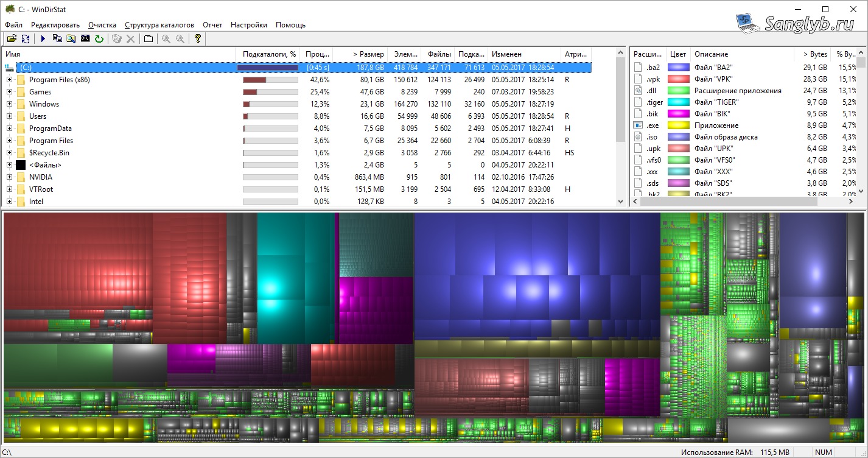Screen dimensions: 868x458
Task: Sort extensions by the Bytes column header
Action: [813, 54]
